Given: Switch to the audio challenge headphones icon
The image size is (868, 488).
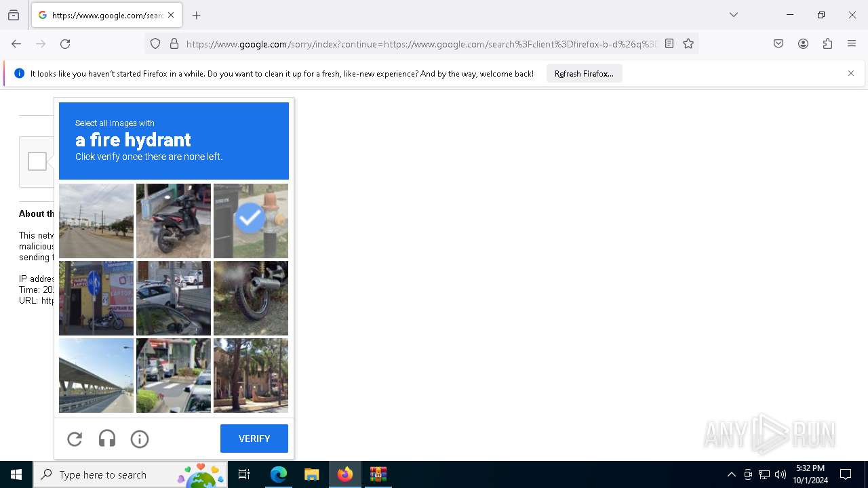Looking at the screenshot, I should [x=107, y=439].
